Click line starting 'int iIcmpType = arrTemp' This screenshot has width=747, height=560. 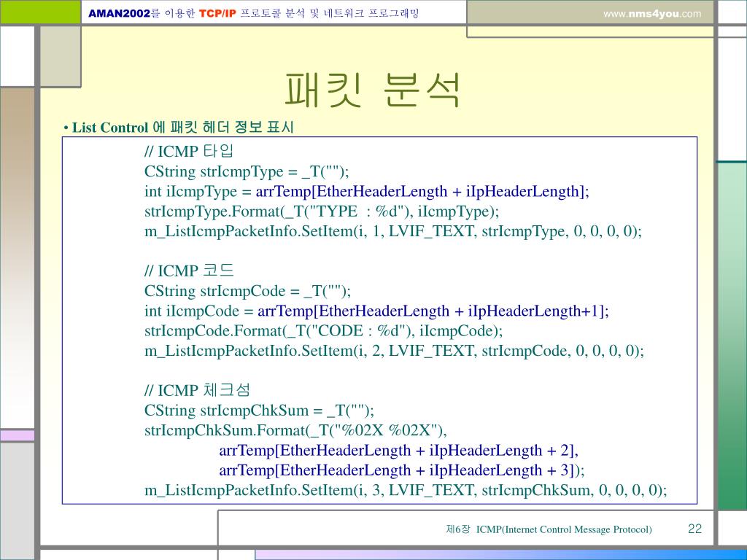pos(367,192)
